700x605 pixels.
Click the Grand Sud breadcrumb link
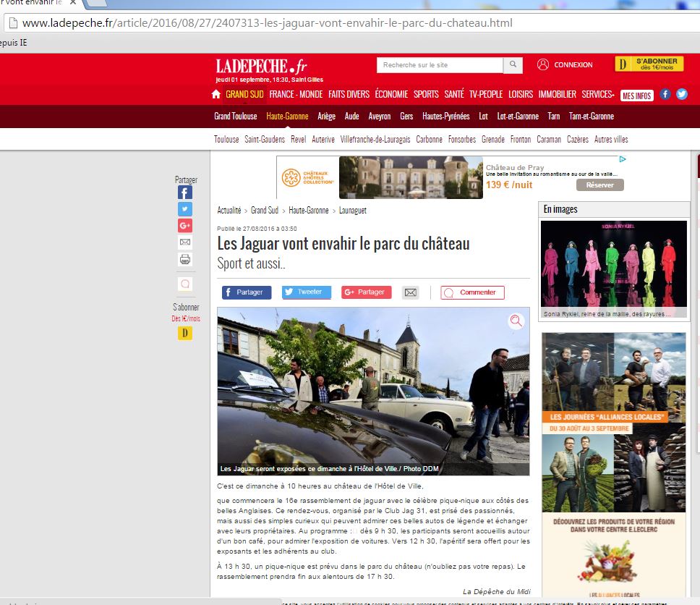pos(265,211)
